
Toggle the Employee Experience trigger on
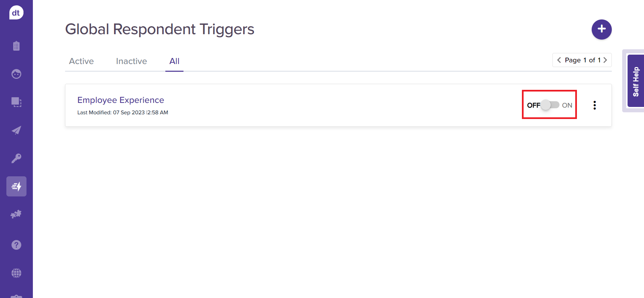(550, 105)
